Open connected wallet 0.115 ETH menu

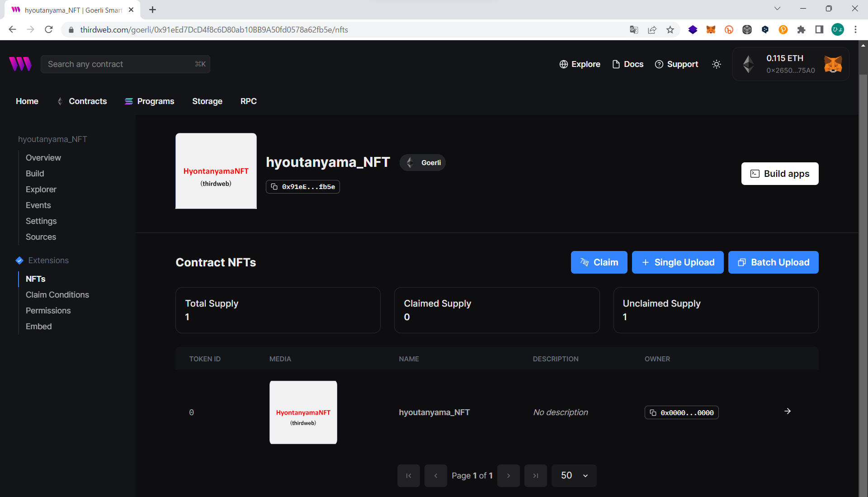click(791, 64)
